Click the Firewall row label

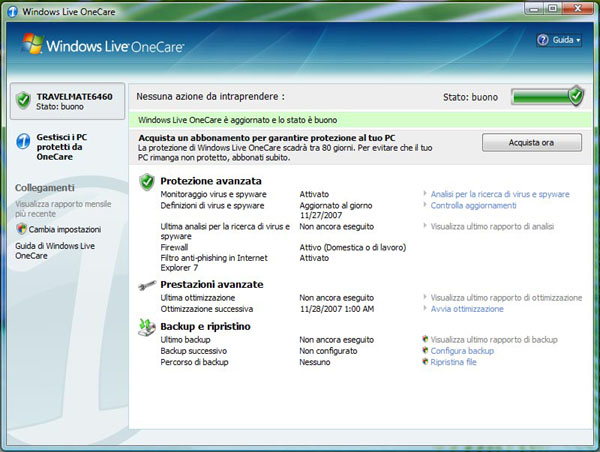click(x=174, y=247)
